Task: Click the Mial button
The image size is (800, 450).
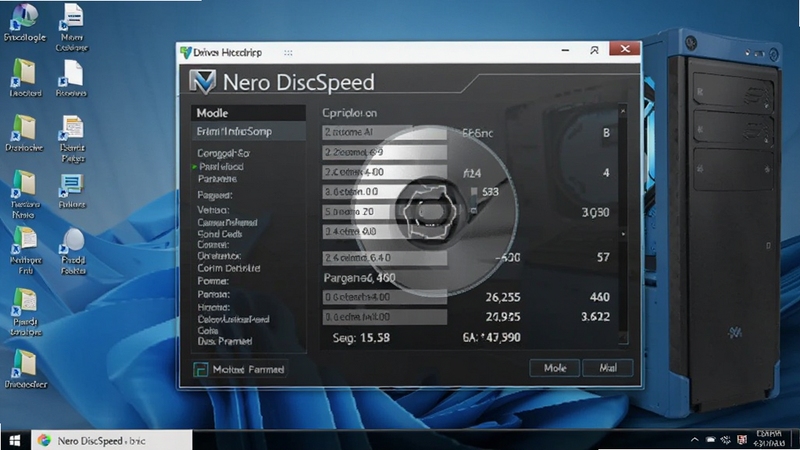Action: (x=608, y=368)
